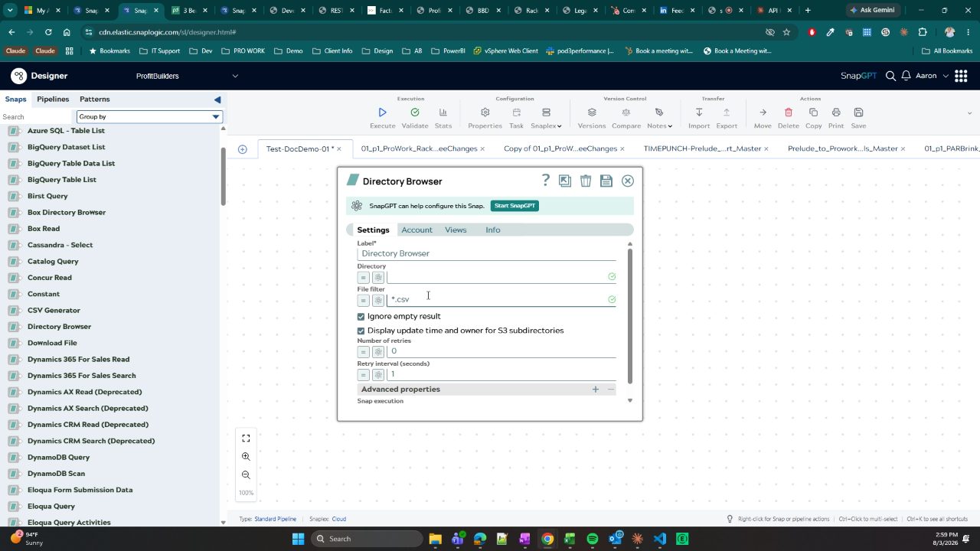Open File Explorer from the taskbar
Screen dimensions: 980x551
tap(435, 539)
